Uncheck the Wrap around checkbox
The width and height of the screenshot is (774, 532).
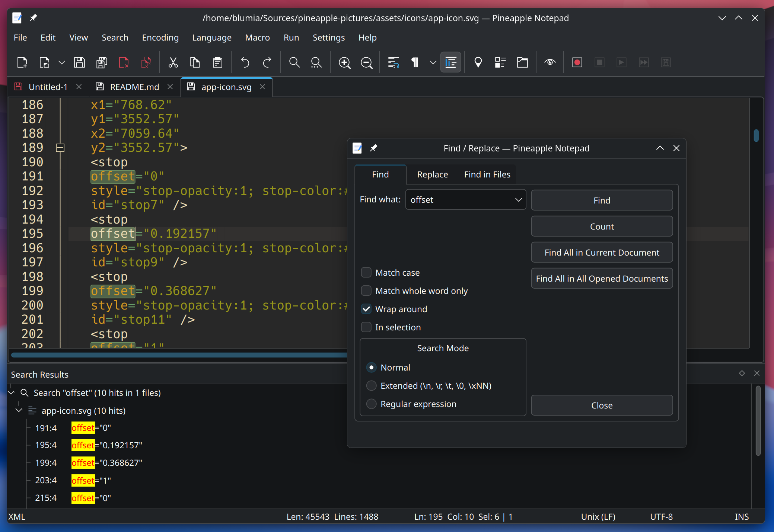pos(366,309)
